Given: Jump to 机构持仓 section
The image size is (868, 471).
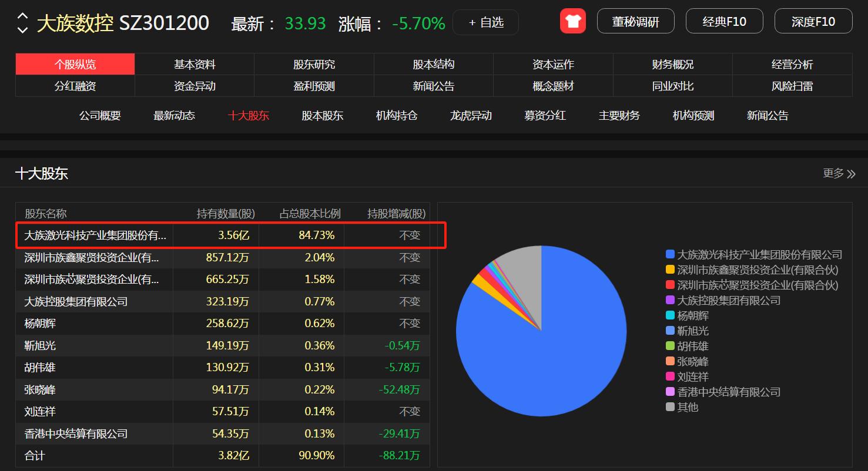Looking at the screenshot, I should [397, 116].
